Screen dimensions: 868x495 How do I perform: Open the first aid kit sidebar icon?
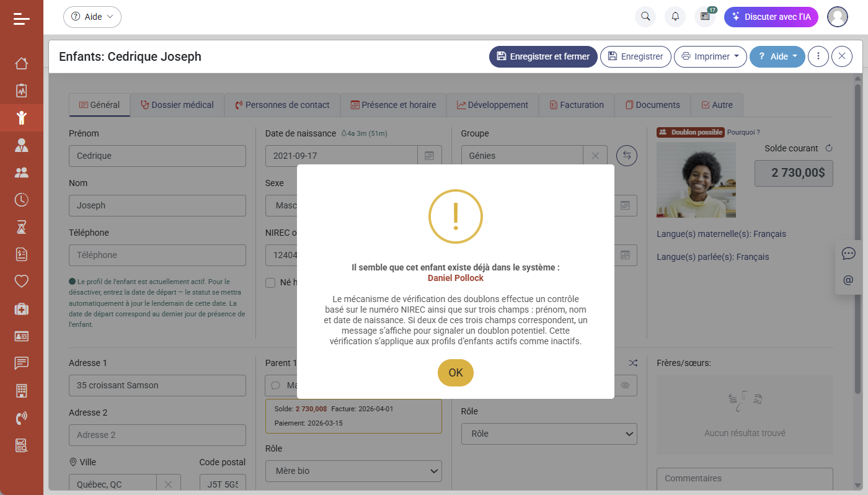(22, 309)
